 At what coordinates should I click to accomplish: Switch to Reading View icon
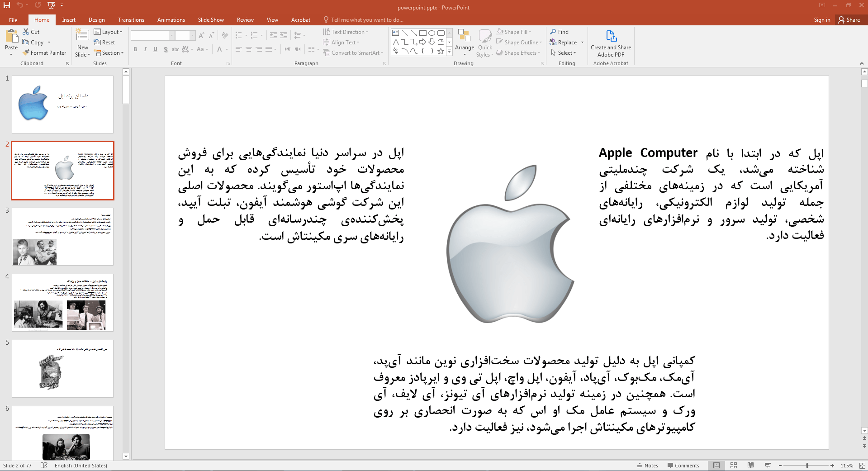(x=751, y=466)
